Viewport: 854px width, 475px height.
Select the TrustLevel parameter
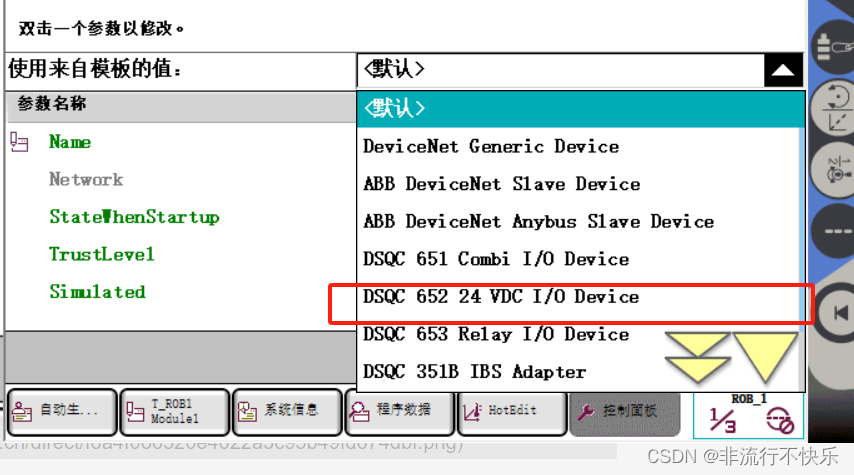coord(102,255)
